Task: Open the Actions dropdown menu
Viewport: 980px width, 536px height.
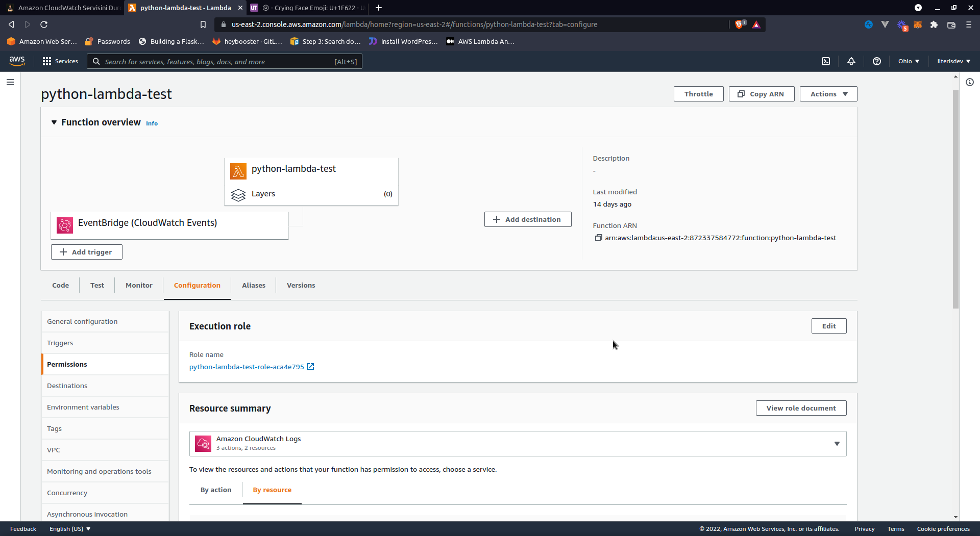Action: (x=828, y=94)
